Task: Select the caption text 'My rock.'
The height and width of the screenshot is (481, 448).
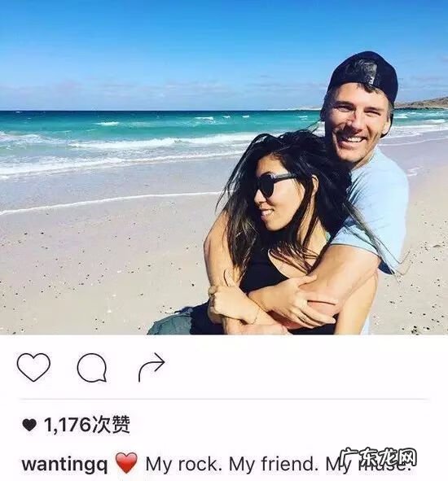Action: point(184,464)
